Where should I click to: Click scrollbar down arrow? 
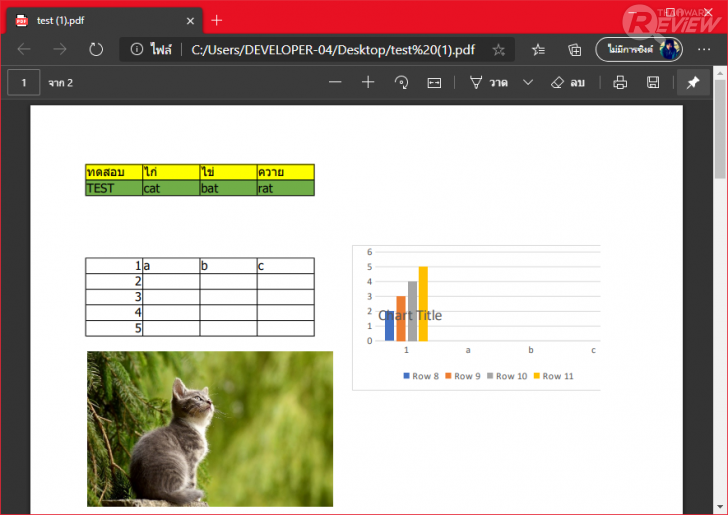coord(720,507)
